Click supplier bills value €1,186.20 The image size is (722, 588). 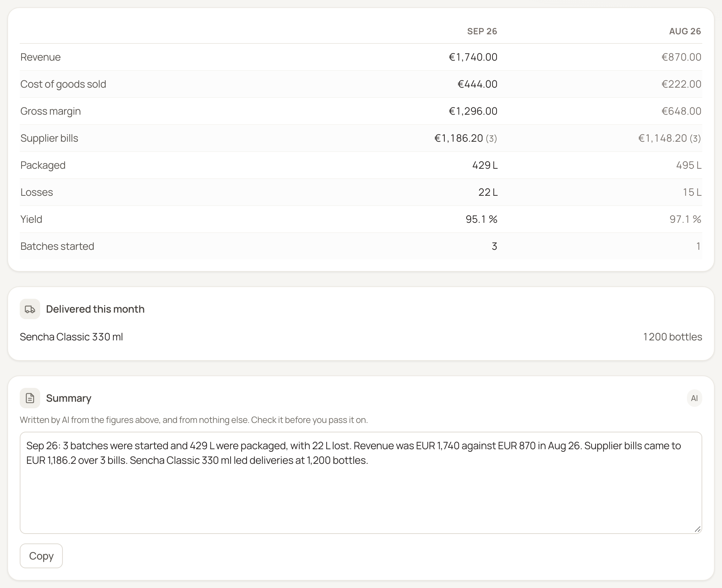(x=459, y=138)
